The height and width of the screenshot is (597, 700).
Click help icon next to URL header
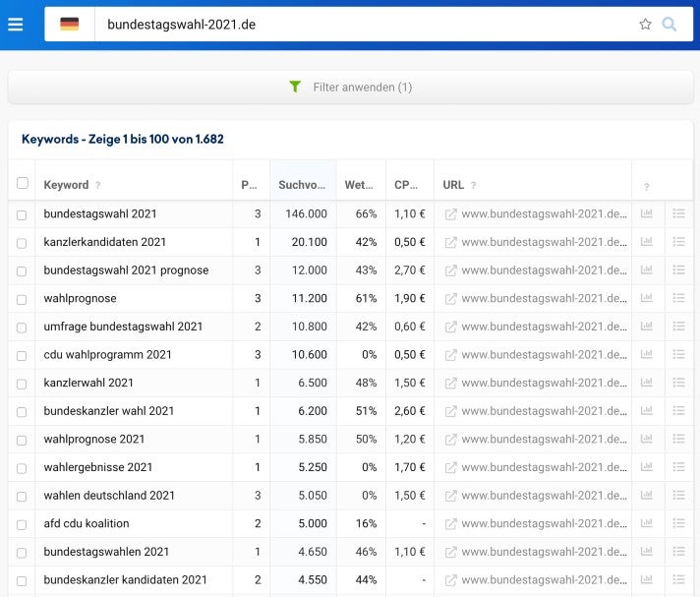[x=474, y=185]
